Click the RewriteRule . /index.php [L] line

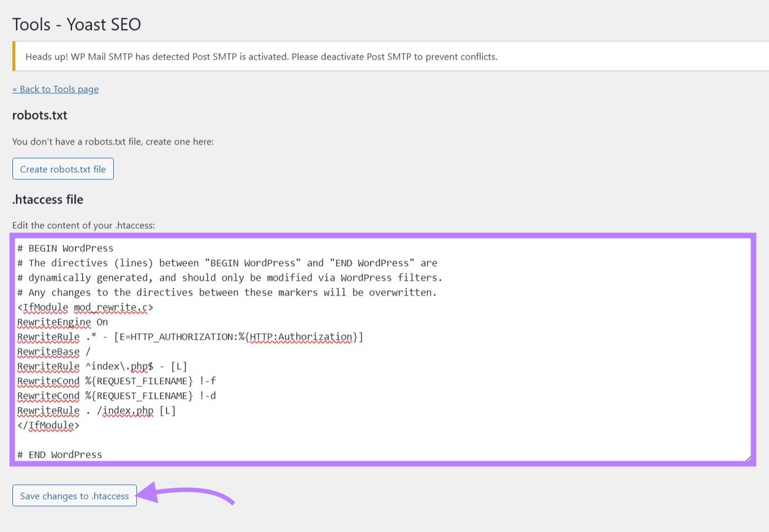[x=97, y=411]
